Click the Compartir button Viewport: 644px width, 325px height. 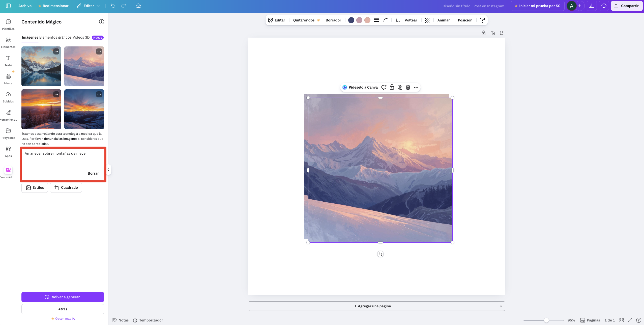626,6
